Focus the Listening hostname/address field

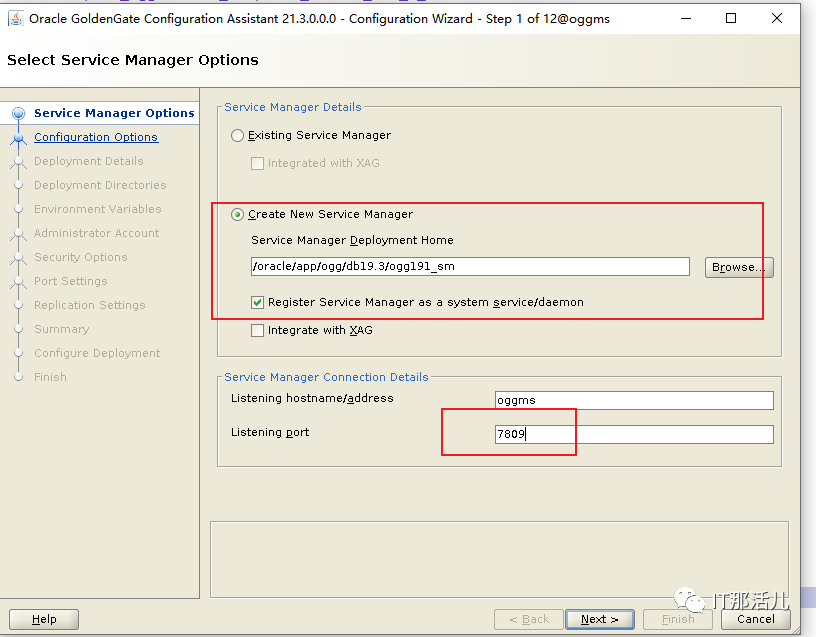tap(634, 400)
